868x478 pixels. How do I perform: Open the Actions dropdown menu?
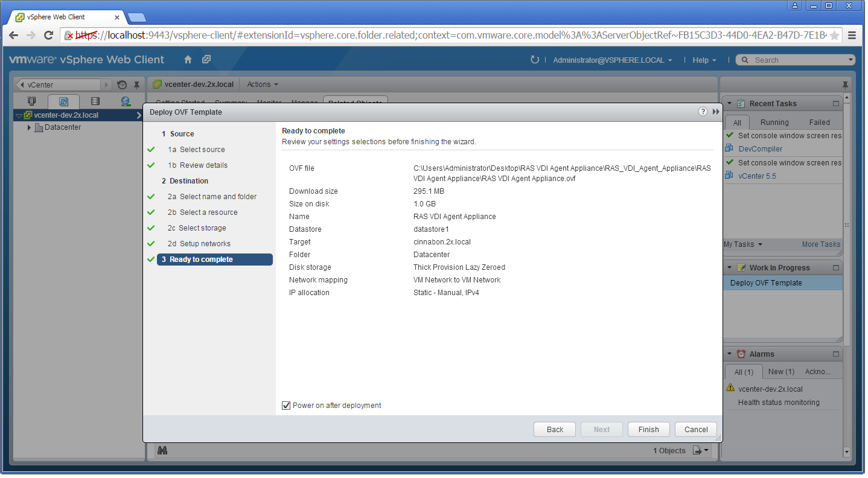(263, 84)
